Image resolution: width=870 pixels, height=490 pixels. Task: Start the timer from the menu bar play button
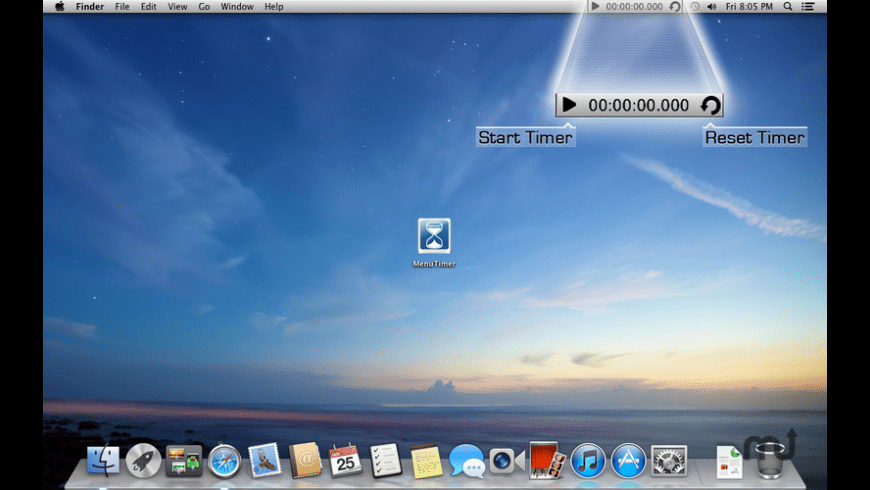[595, 6]
